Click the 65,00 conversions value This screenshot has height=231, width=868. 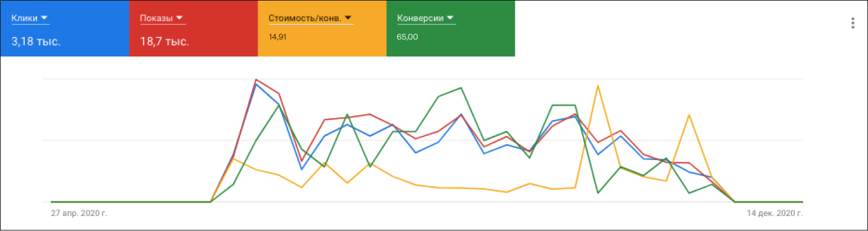click(407, 37)
